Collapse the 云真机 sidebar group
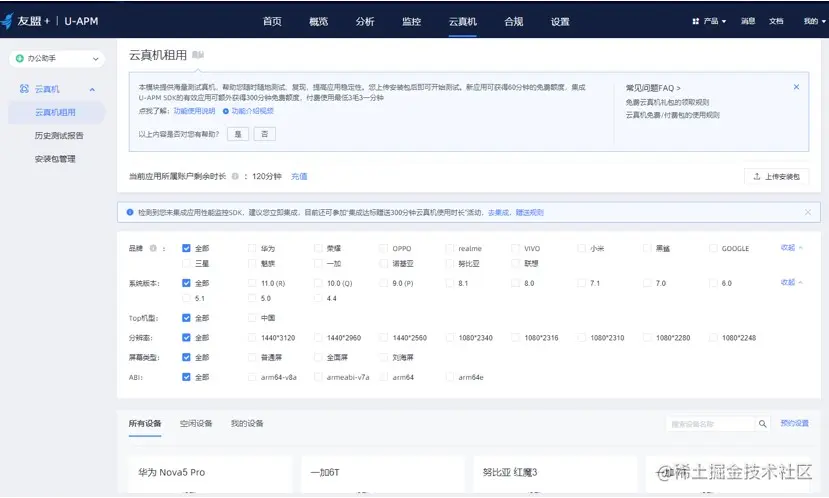Screen dimensions: 829x498 92,89
